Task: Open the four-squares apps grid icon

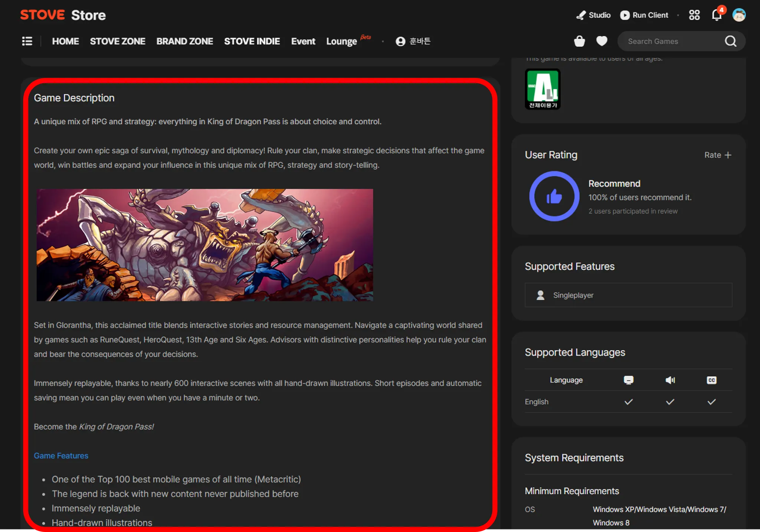Action: (694, 15)
